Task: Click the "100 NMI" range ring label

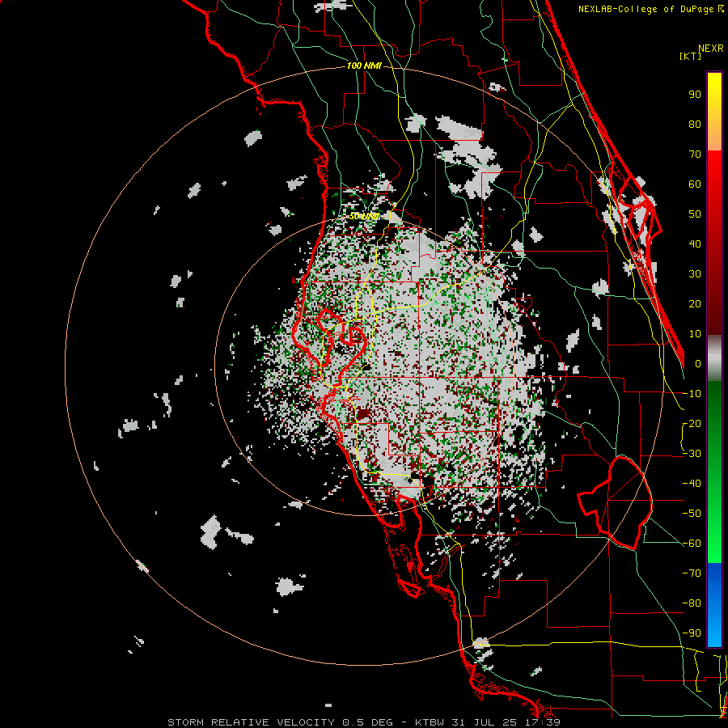Action: coord(364,66)
